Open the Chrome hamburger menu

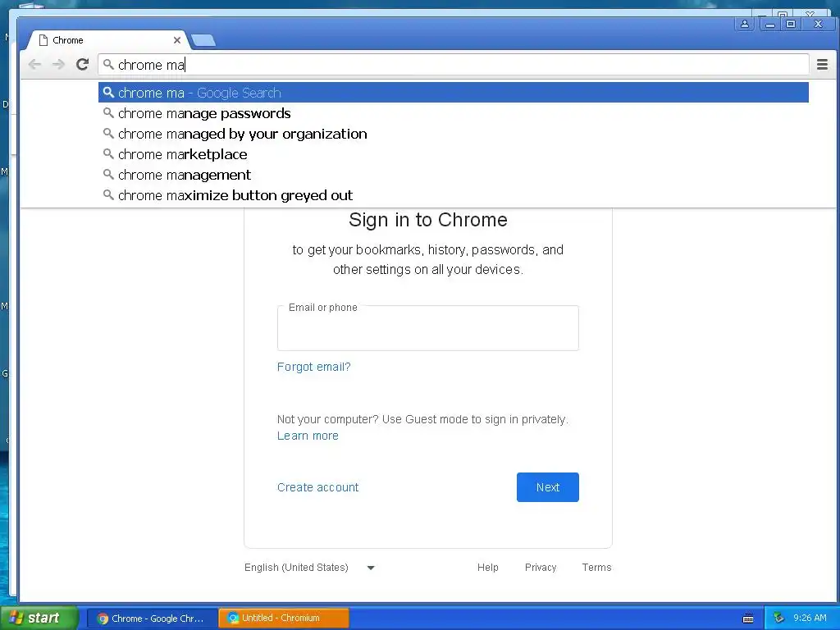tap(822, 65)
